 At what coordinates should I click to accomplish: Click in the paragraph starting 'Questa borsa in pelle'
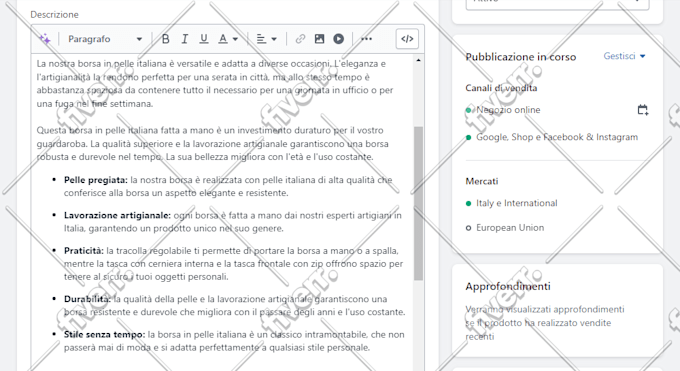pos(212,144)
